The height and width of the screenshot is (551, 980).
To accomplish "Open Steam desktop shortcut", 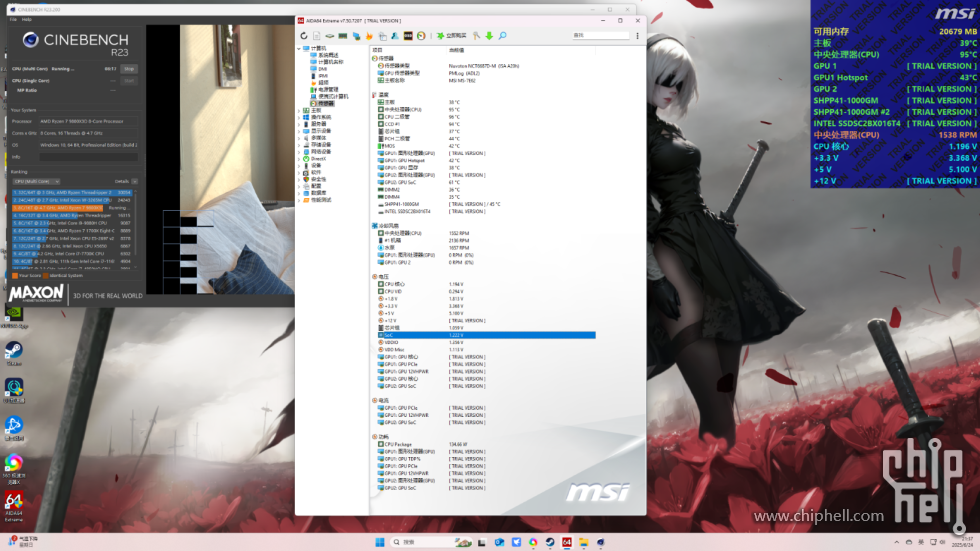I will tap(14, 354).
